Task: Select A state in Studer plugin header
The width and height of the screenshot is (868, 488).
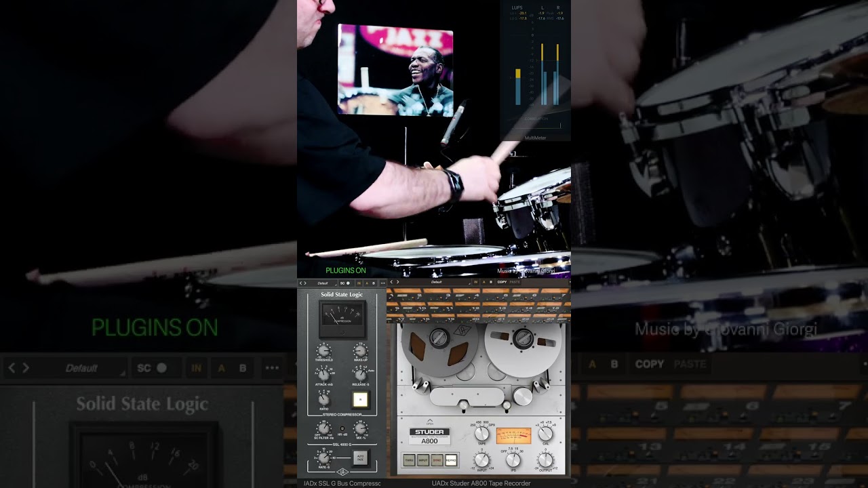Action: (484, 282)
